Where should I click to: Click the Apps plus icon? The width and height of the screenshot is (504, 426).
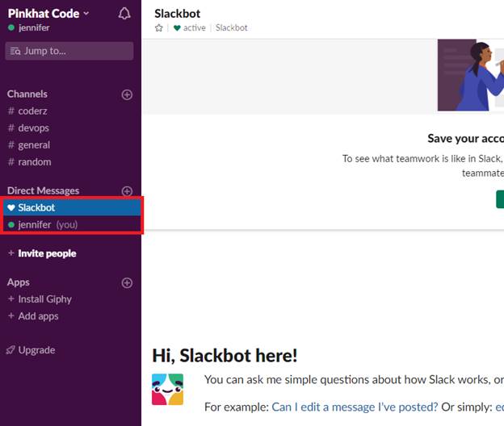tap(127, 283)
